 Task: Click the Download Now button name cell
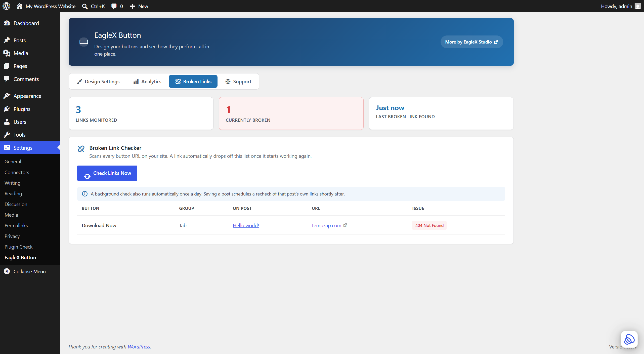[99, 225]
